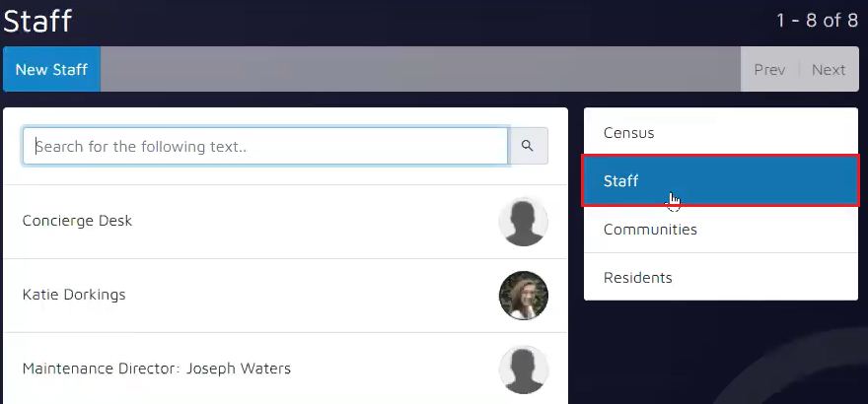Select the Katie Dorkings name text

[74, 295]
